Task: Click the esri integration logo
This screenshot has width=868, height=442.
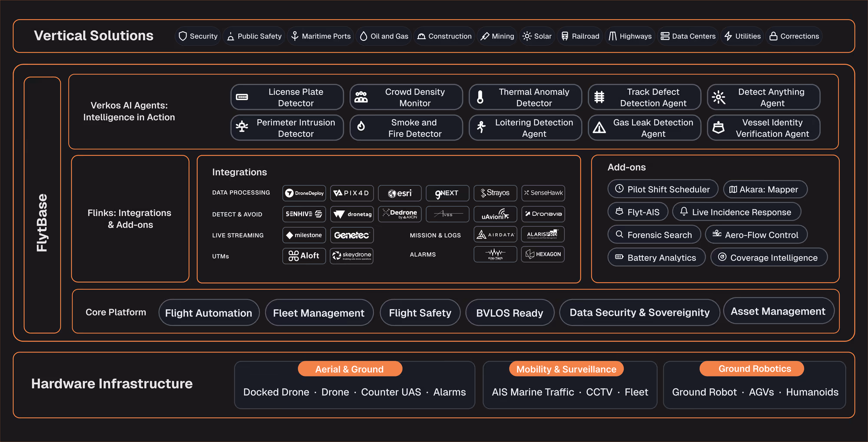Action: pos(400,193)
